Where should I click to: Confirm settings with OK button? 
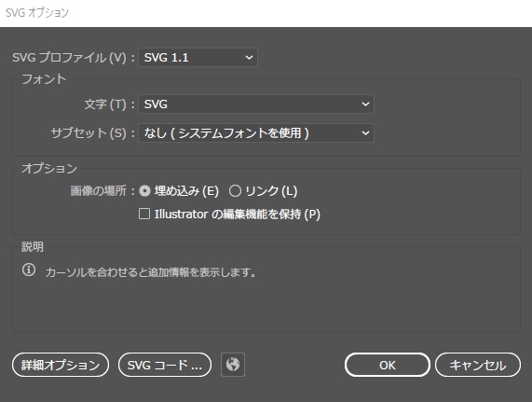coord(388,365)
